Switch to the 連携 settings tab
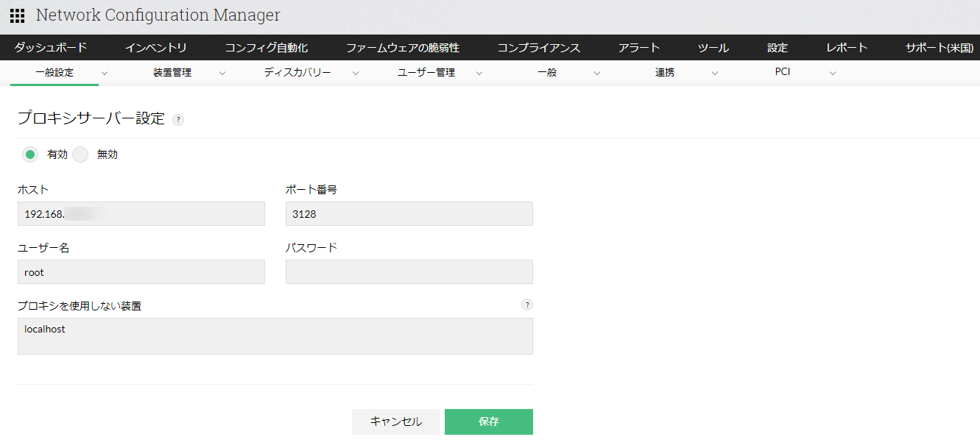 (665, 73)
